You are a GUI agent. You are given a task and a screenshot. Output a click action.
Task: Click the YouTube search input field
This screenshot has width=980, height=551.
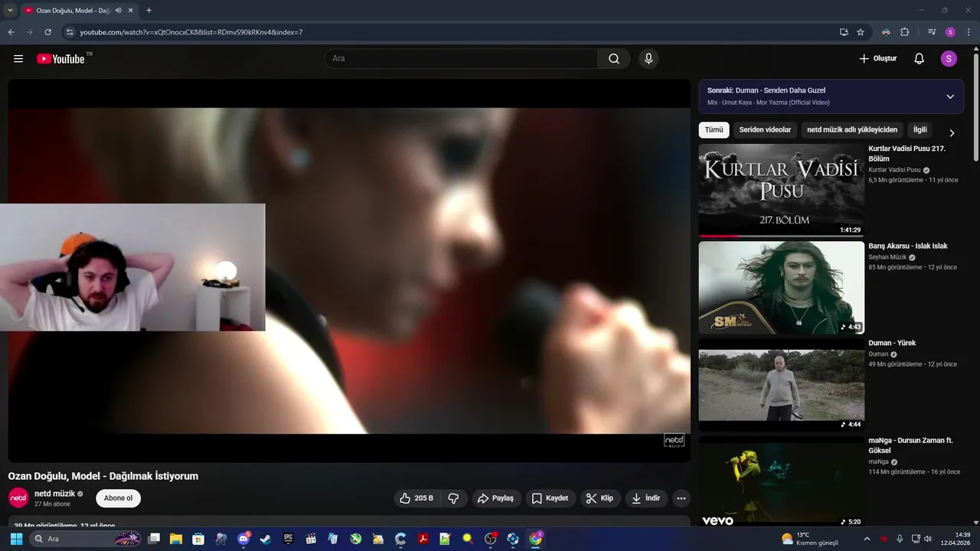click(x=461, y=59)
